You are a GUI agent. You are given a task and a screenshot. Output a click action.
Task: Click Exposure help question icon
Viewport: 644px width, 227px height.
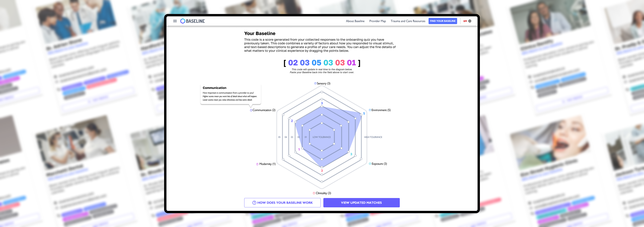pyautogui.click(x=370, y=164)
